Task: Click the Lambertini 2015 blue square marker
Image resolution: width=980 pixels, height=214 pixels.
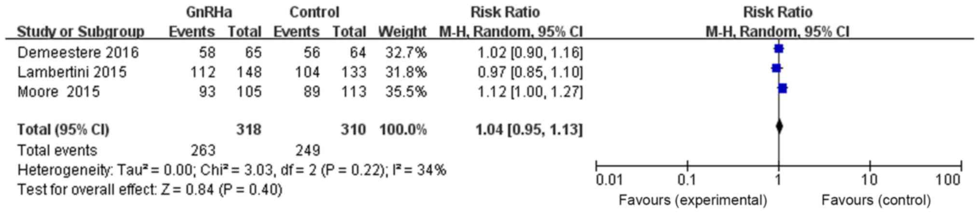Action: (776, 68)
